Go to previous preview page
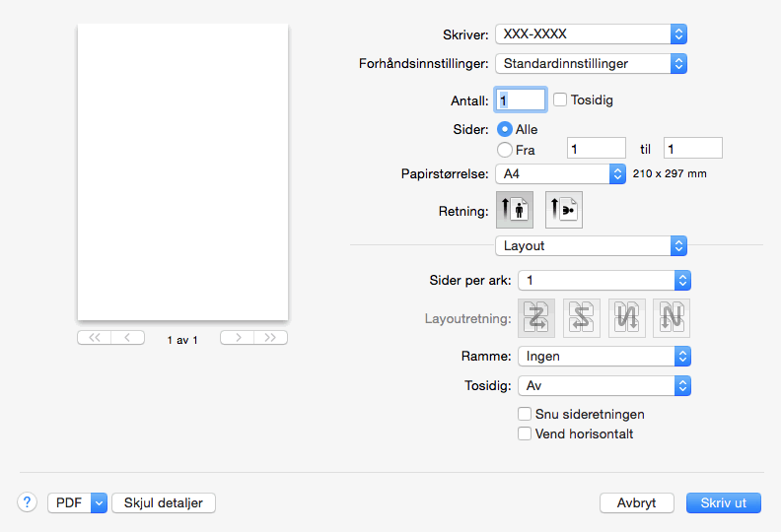This screenshot has width=781, height=532. [x=127, y=337]
